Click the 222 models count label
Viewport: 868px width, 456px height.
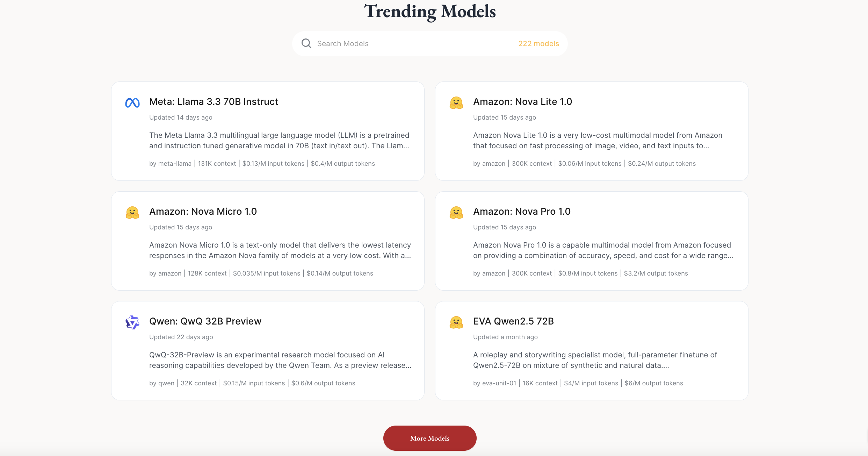tap(538, 44)
